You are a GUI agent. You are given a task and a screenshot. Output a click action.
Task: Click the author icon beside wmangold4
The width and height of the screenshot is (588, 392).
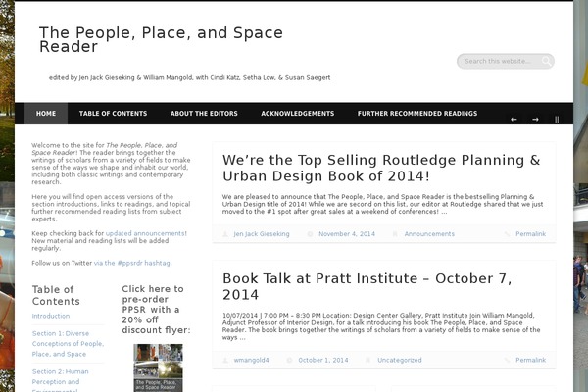tap(225, 360)
